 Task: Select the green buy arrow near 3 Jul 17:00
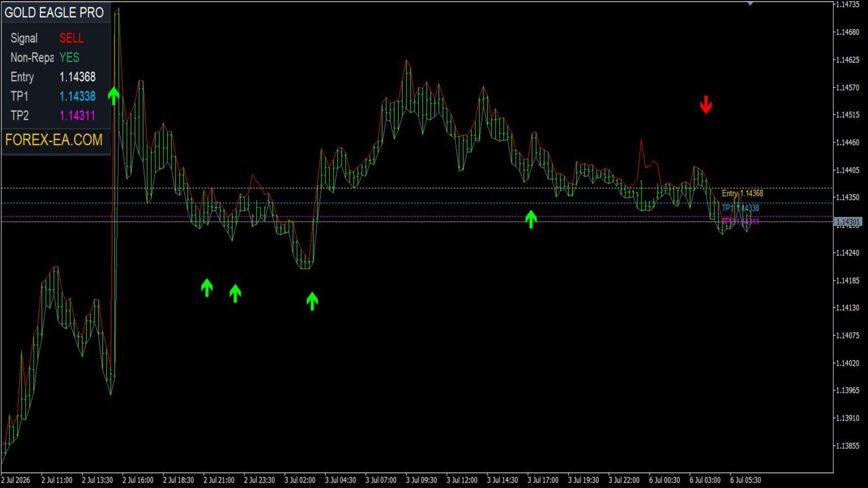point(531,219)
